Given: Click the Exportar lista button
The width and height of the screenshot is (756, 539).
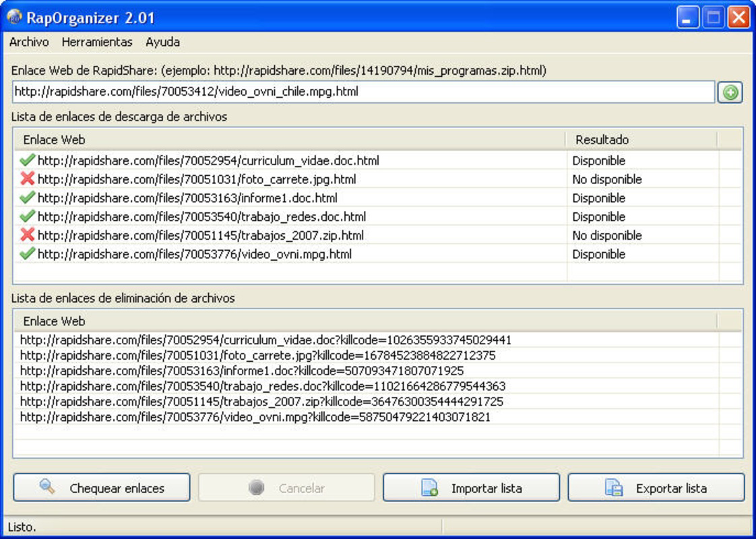Looking at the screenshot, I should pos(656,487).
